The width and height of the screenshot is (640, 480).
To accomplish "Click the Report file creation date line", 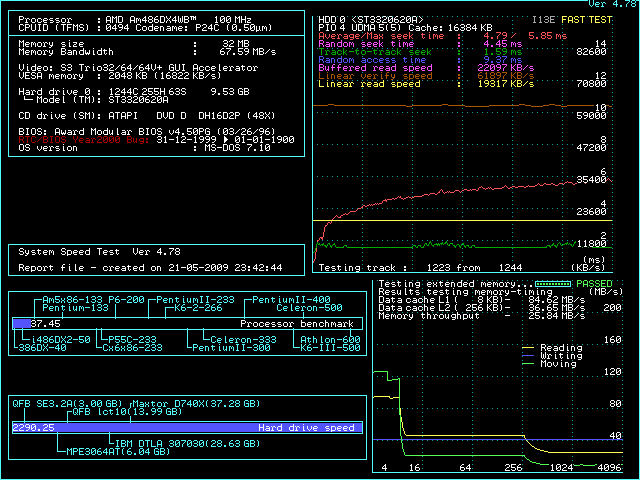I will (x=150, y=268).
